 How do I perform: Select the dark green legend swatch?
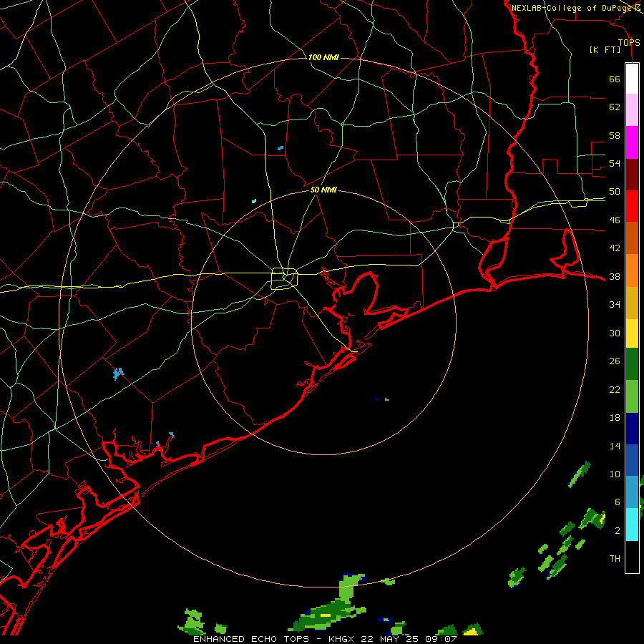632,364
